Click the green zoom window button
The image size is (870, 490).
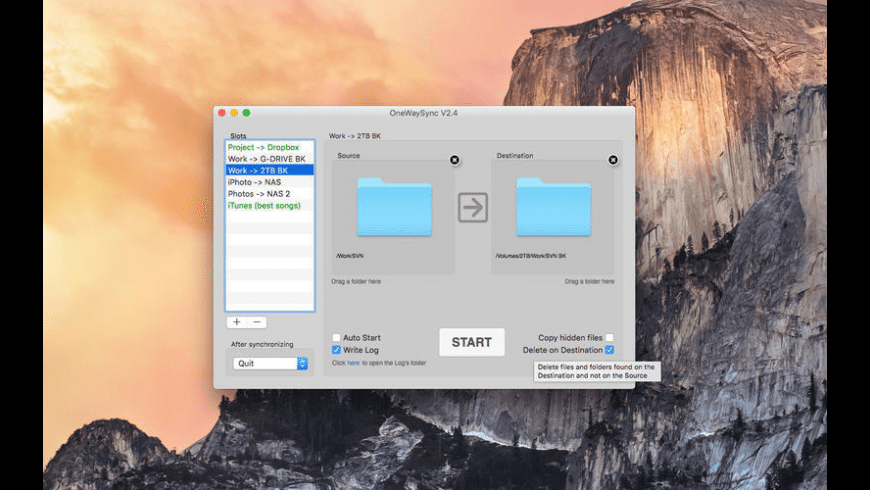pyautogui.click(x=246, y=113)
